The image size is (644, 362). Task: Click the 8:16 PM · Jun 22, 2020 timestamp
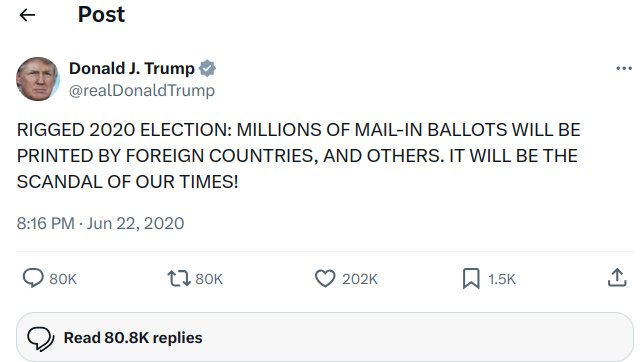100,223
